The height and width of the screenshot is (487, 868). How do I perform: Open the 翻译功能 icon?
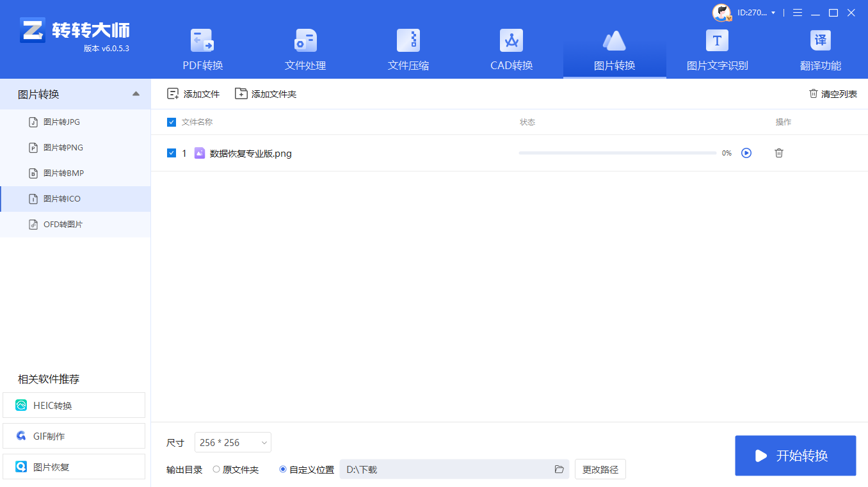pos(821,40)
